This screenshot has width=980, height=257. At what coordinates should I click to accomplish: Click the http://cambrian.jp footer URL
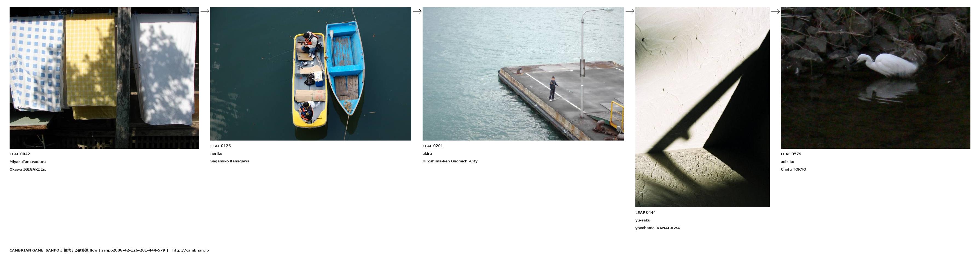pos(190,250)
